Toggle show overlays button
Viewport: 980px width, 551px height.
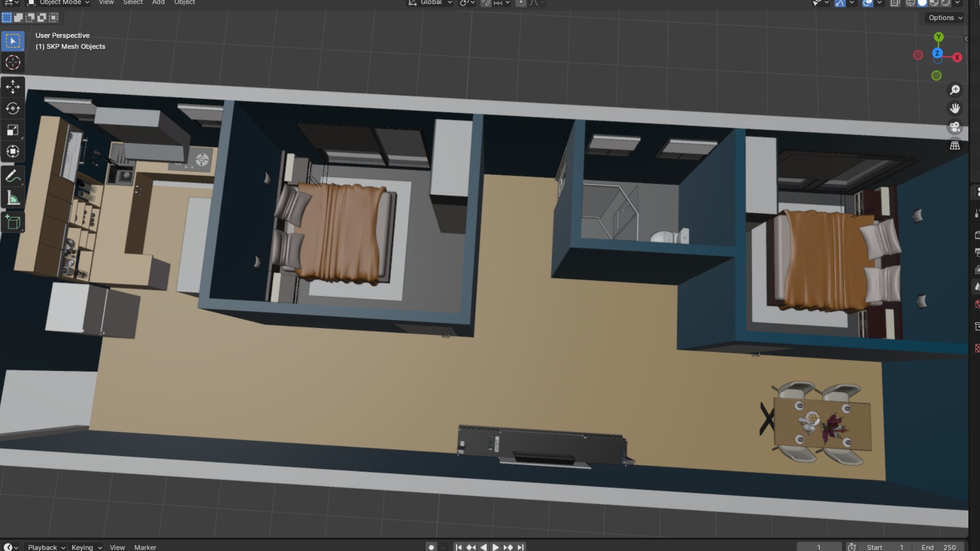point(867,3)
